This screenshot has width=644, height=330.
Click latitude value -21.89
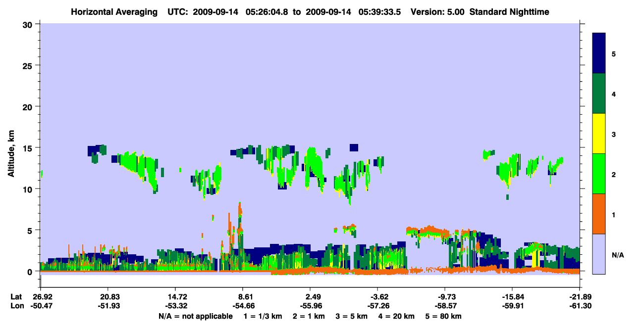tap(579, 296)
